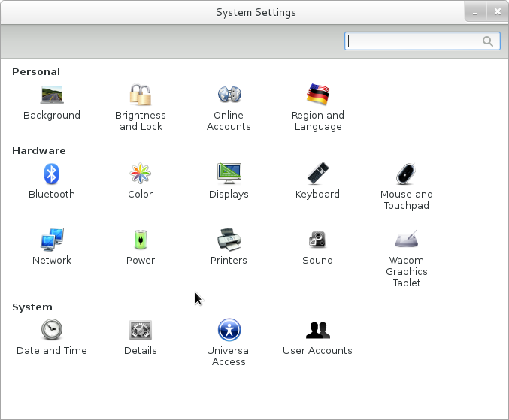Open the Sound speaker icon
This screenshot has width=509, height=420.
pos(317,240)
